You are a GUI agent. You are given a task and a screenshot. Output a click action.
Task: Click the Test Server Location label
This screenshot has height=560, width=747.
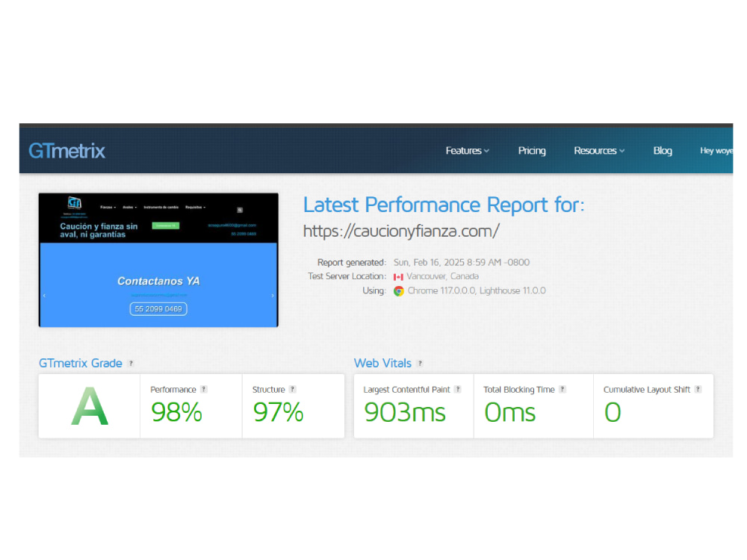point(347,276)
